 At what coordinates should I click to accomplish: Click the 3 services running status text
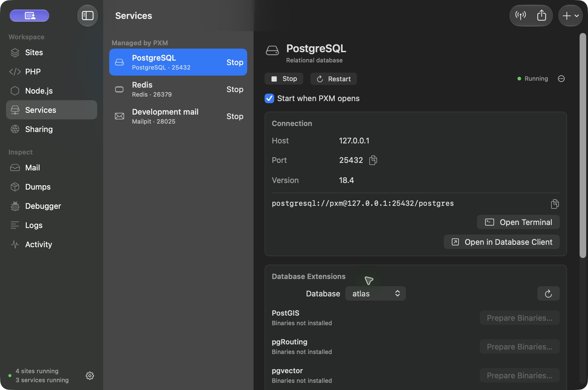click(42, 380)
